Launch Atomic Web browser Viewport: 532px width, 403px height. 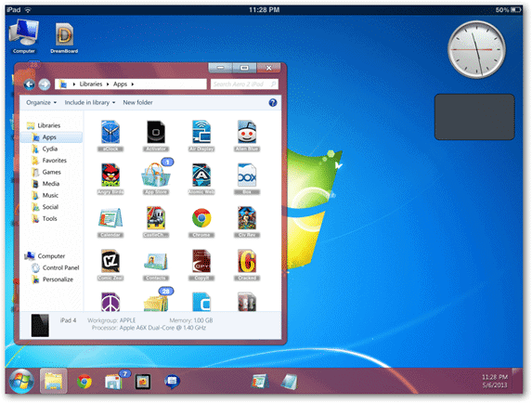tap(201, 175)
